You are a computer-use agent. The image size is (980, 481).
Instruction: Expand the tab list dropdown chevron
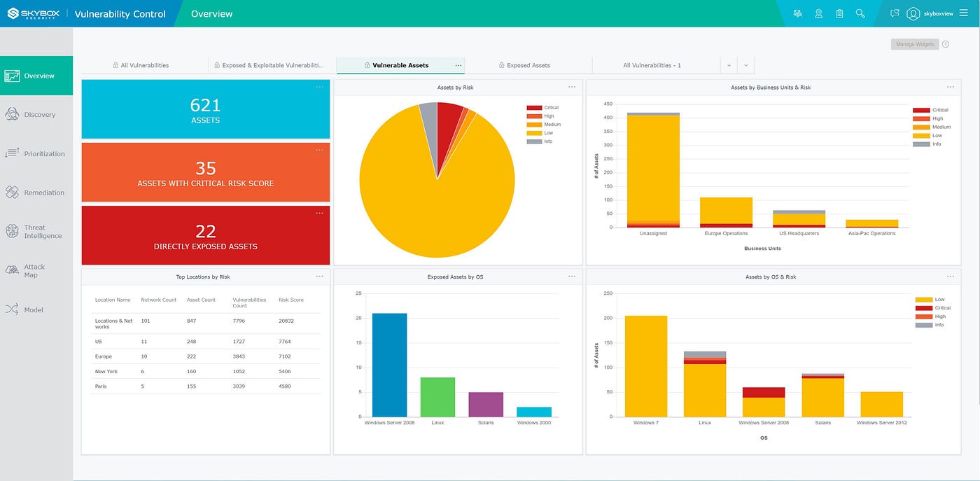745,65
